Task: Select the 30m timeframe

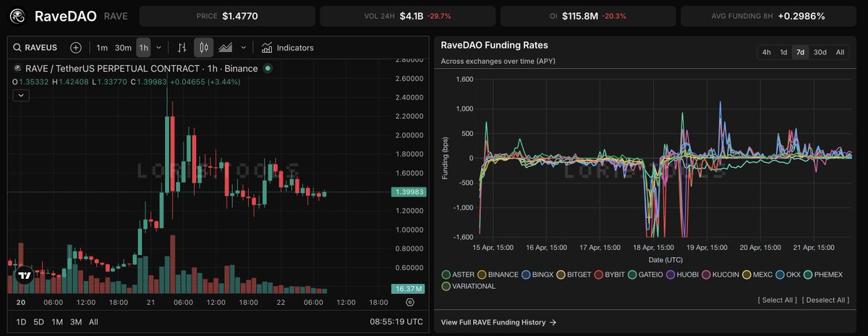Action: [123, 48]
